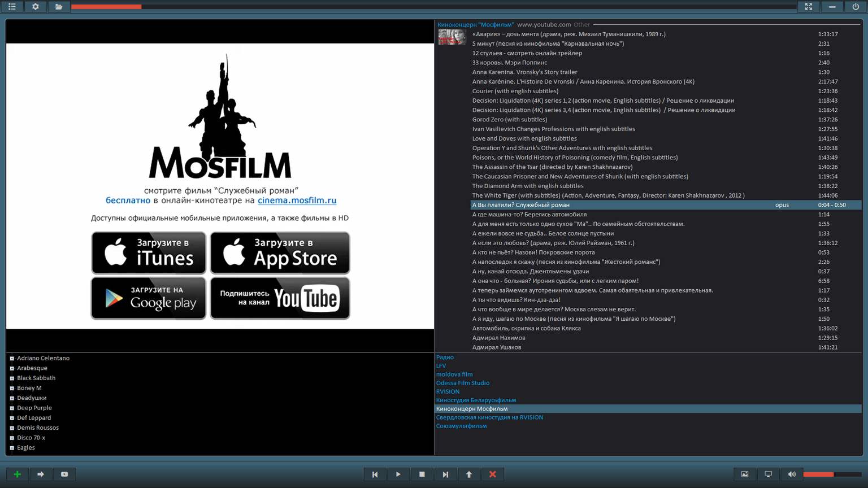The height and width of the screenshot is (488, 868).
Task: Open settings with the gear icon
Action: pos(35,7)
